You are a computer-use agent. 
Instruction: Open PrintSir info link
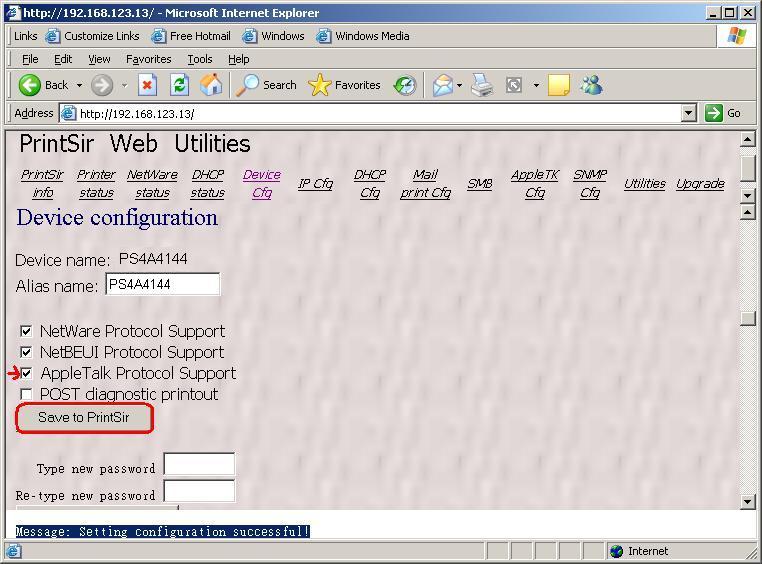[42, 184]
